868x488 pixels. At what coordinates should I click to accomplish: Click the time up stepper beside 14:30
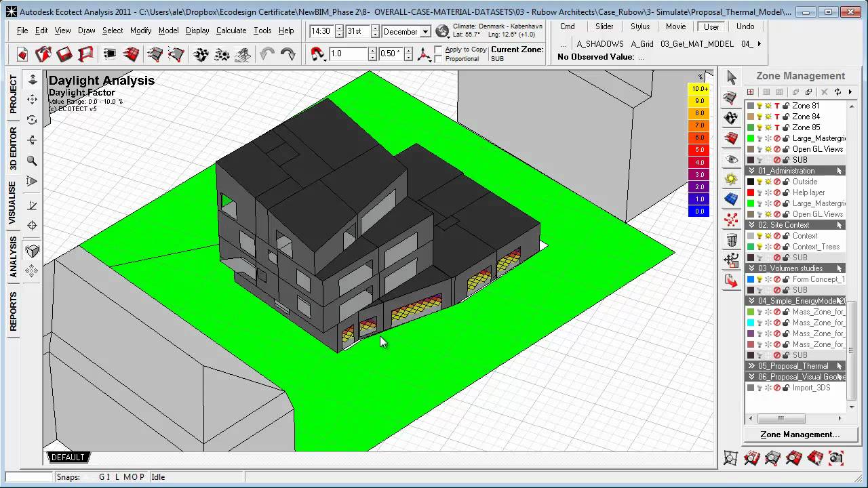point(339,29)
